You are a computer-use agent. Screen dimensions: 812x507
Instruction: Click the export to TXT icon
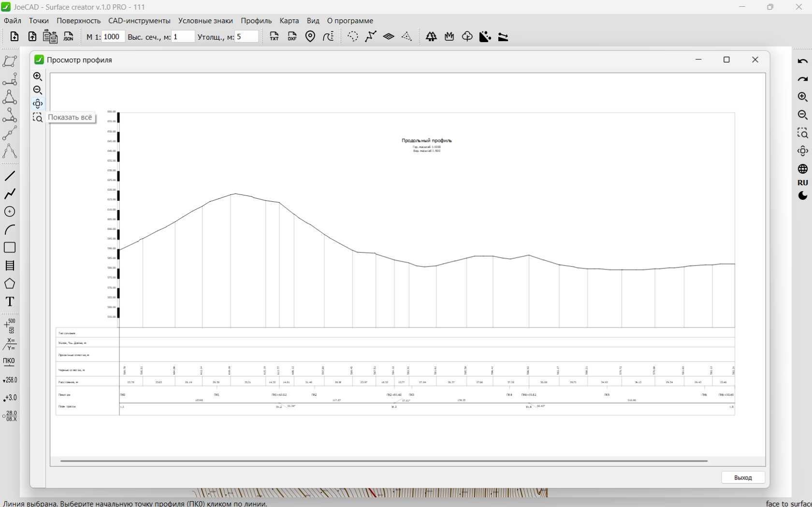(274, 37)
